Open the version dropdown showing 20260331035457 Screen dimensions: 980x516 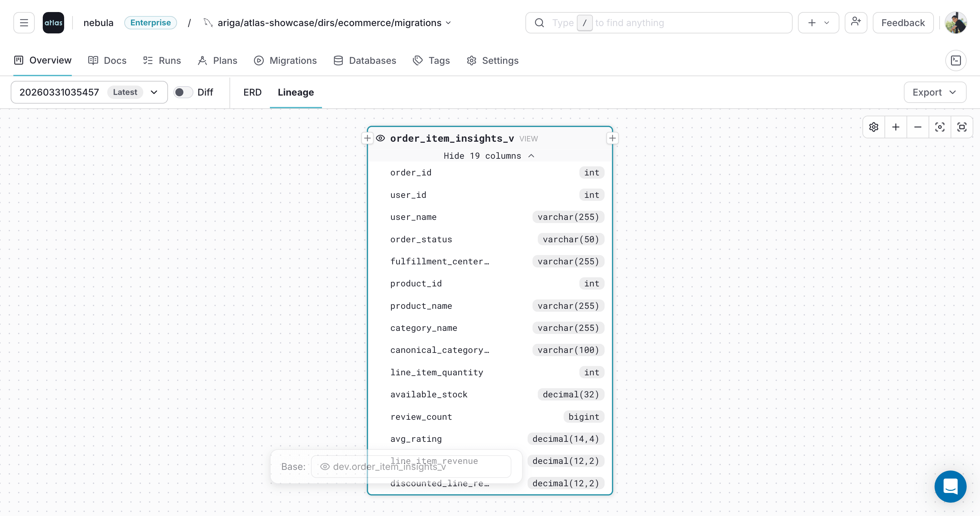(154, 92)
